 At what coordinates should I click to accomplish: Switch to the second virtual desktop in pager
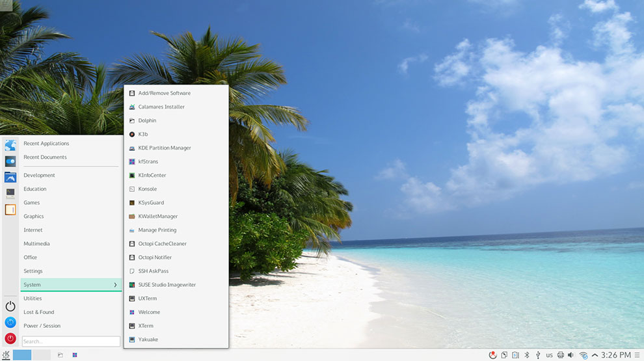click(42, 355)
